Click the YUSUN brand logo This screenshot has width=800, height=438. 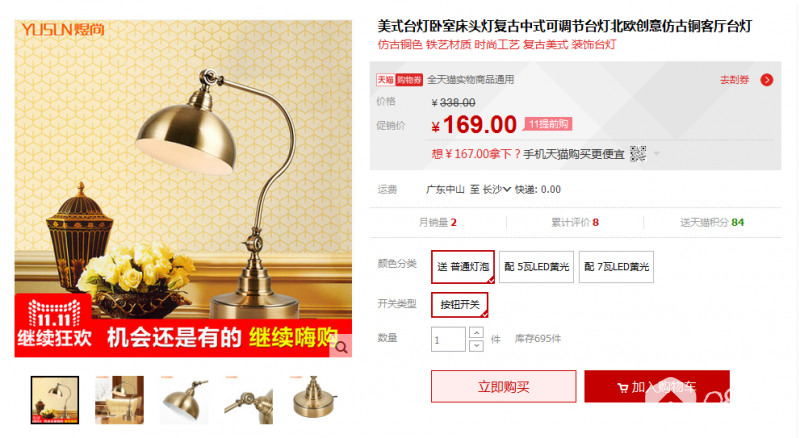pos(63,30)
